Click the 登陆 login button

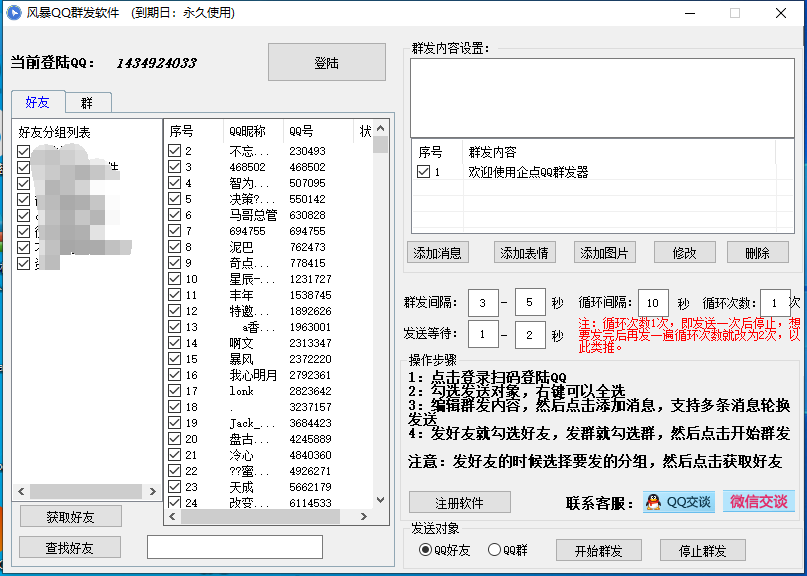point(327,62)
